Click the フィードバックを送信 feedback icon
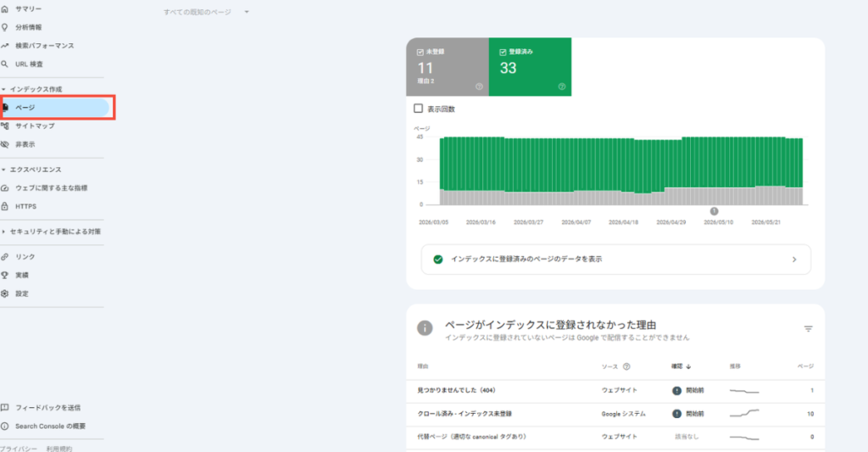This screenshot has height=452, width=868. tap(4, 408)
